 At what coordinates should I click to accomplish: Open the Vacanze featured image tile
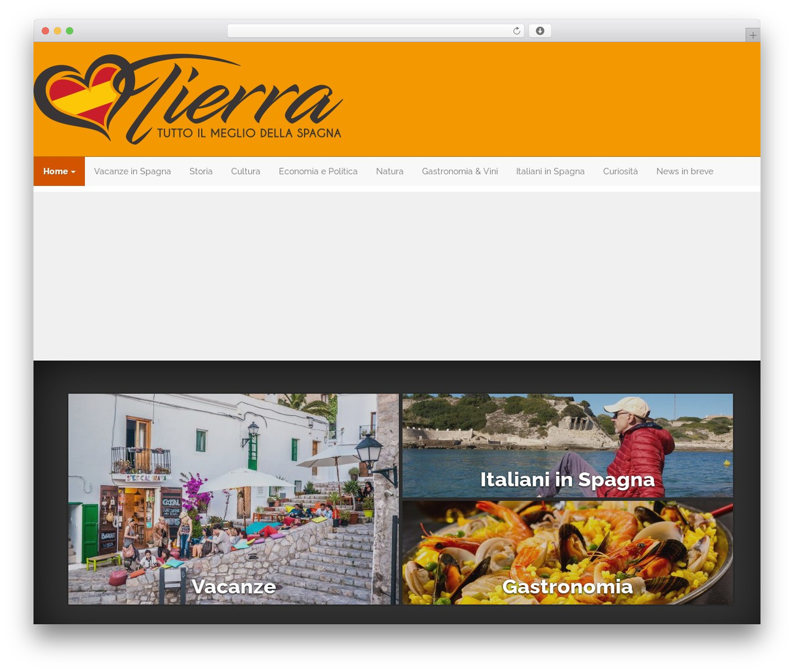[233, 499]
